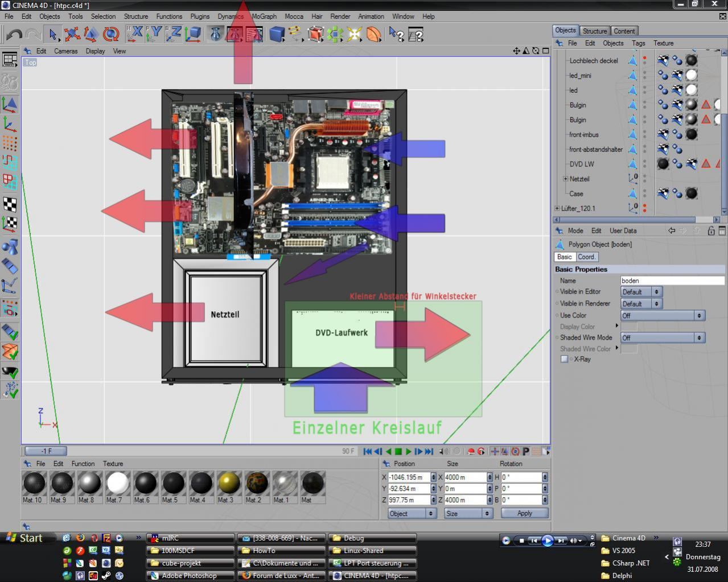Screen dimensions: 728x582
Task: Open the Render in Picture Viewer icon
Action: tap(235, 34)
